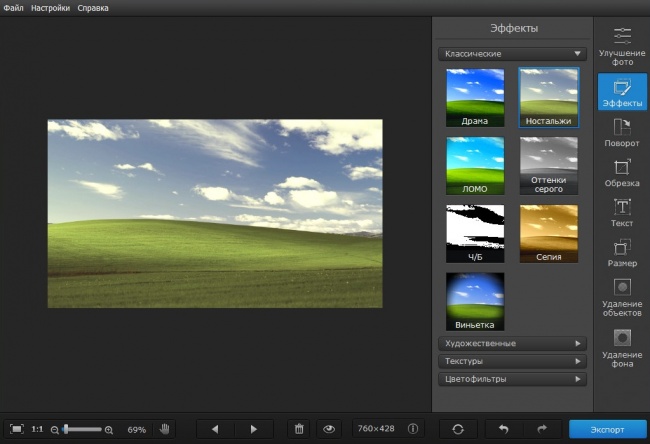Click the trash delete icon
The height and width of the screenshot is (444, 650).
point(299,429)
